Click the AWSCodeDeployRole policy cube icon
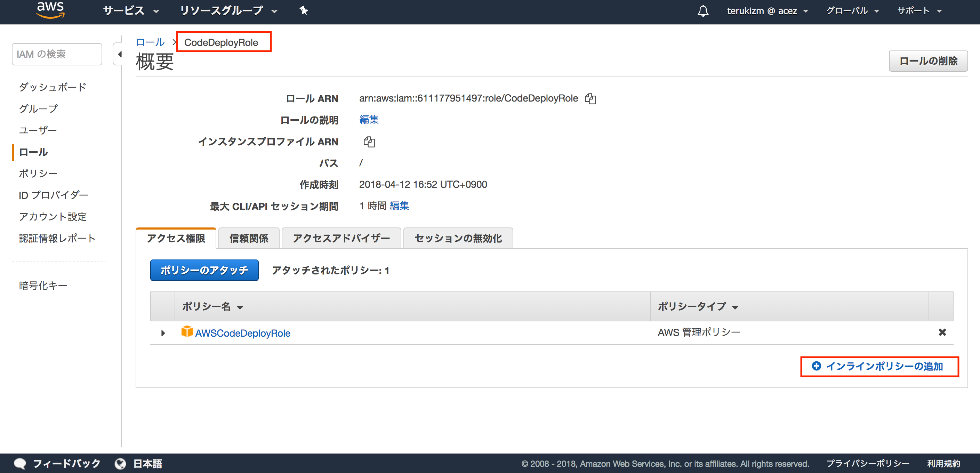The height and width of the screenshot is (473, 980). [x=187, y=332]
